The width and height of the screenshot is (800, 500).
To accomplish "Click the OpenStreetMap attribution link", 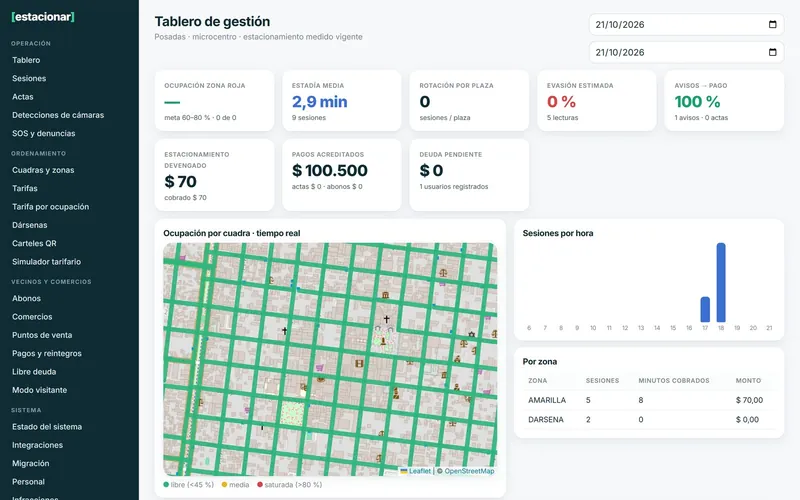I will tap(469, 471).
